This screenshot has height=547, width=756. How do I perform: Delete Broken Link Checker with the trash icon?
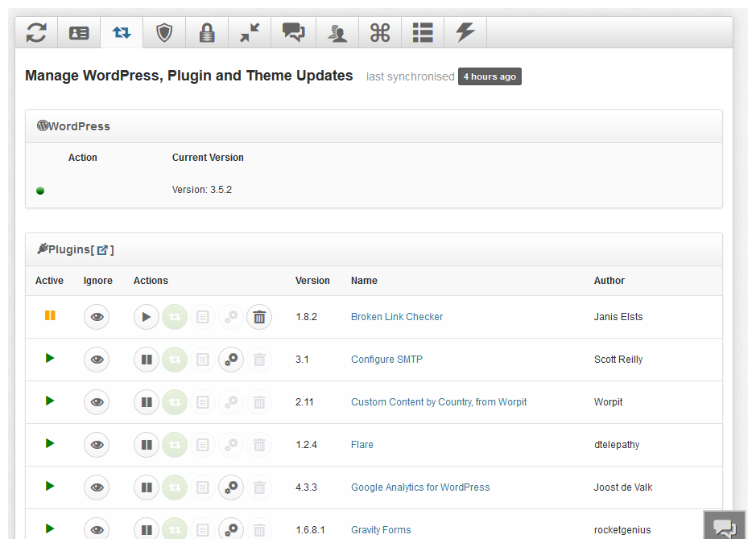259,317
